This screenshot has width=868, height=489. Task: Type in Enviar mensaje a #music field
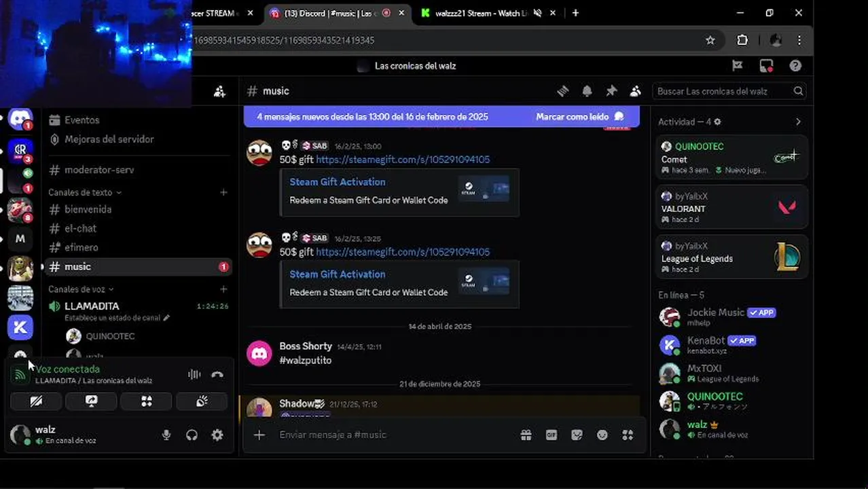pos(394,435)
